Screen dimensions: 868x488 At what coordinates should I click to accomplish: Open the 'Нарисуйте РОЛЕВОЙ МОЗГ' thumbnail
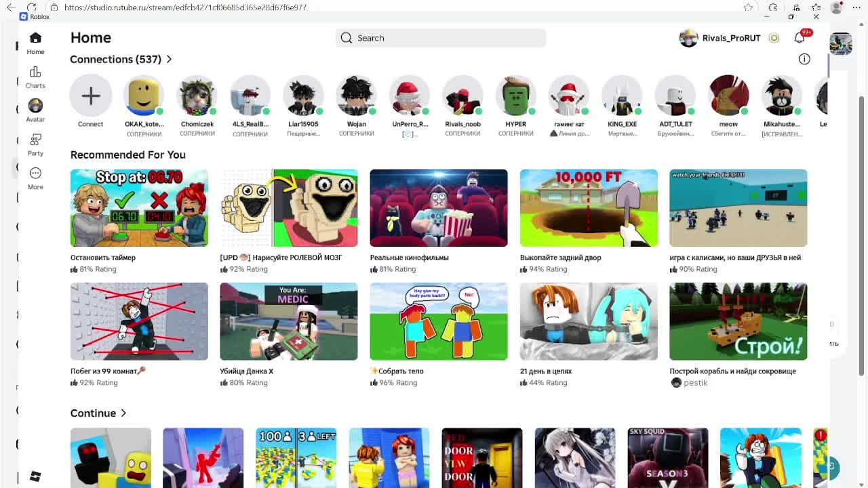point(289,208)
